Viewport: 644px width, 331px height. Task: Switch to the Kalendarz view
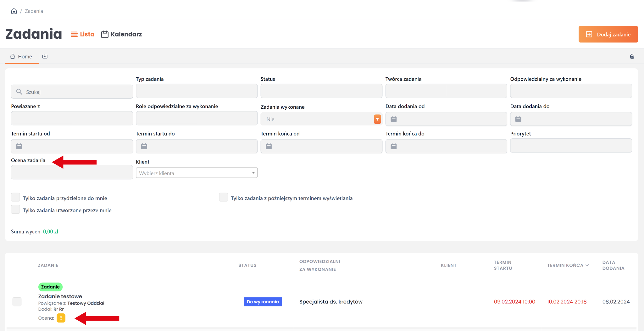click(x=121, y=34)
